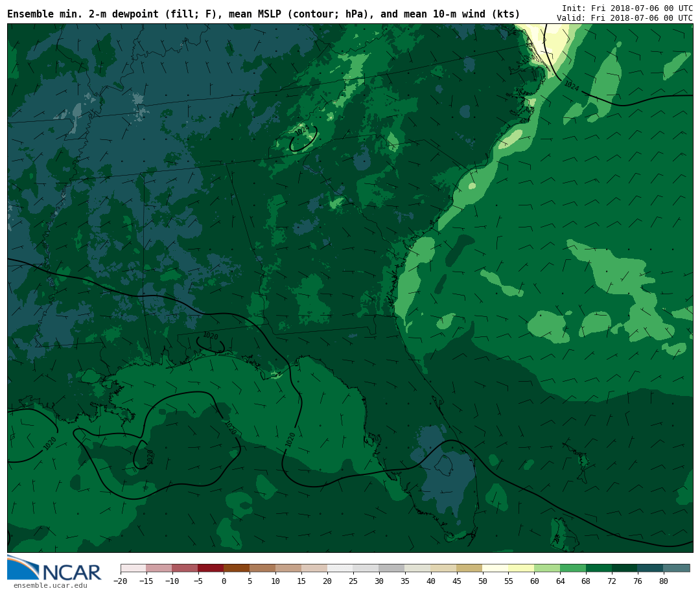Select the Valid date line
700x593 pixels.
[x=625, y=18]
